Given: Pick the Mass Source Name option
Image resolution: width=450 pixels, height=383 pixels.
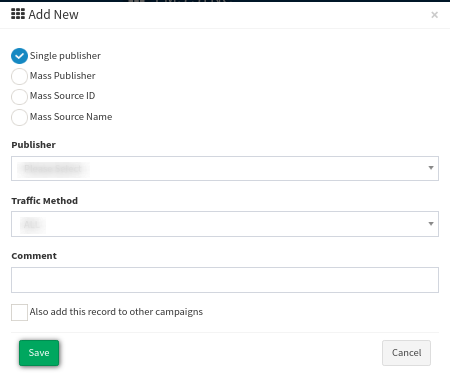Looking at the screenshot, I should click(19, 117).
